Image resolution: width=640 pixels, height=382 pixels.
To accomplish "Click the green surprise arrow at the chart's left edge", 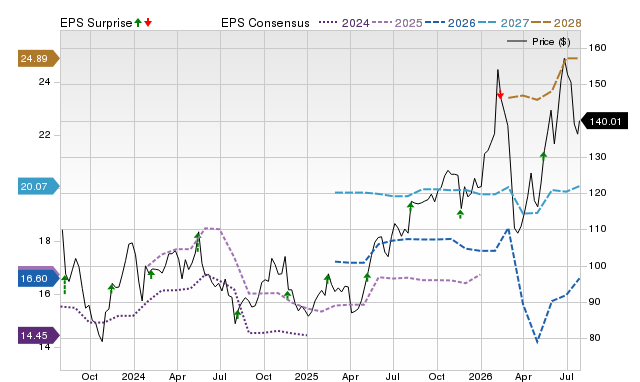I will pos(64,284).
